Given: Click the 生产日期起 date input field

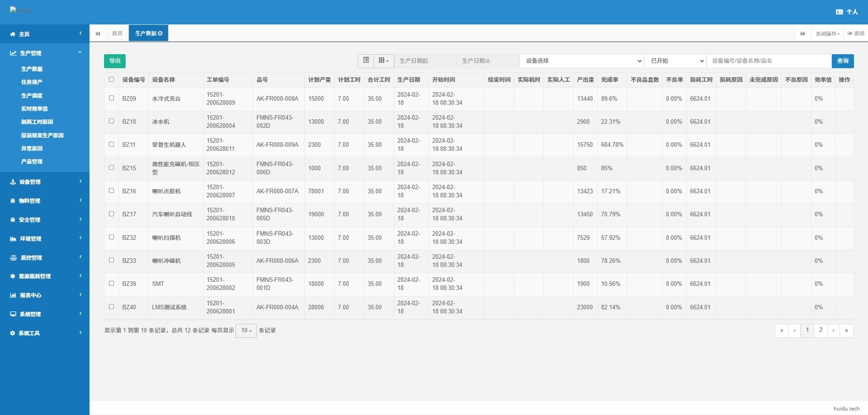Looking at the screenshot, I should click(425, 61).
